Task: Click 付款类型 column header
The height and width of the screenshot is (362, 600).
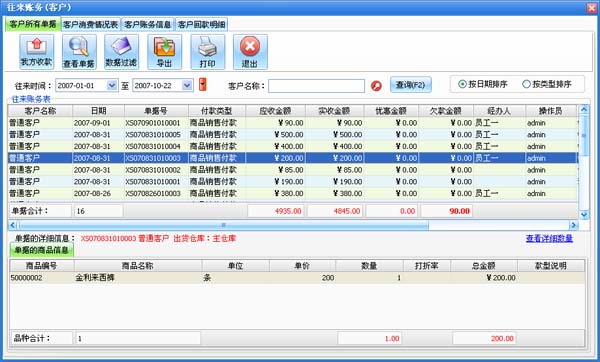Action: tap(217, 111)
